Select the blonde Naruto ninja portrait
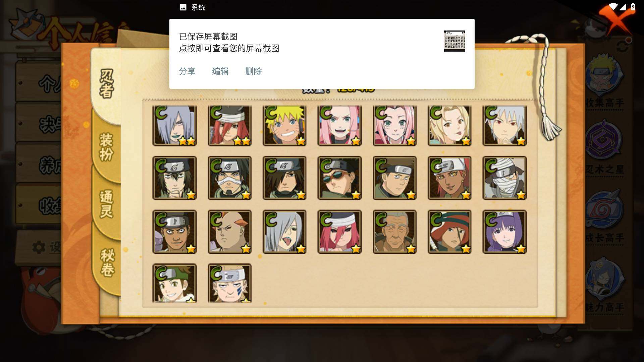Viewport: 644px width, 362px height. [x=284, y=126]
